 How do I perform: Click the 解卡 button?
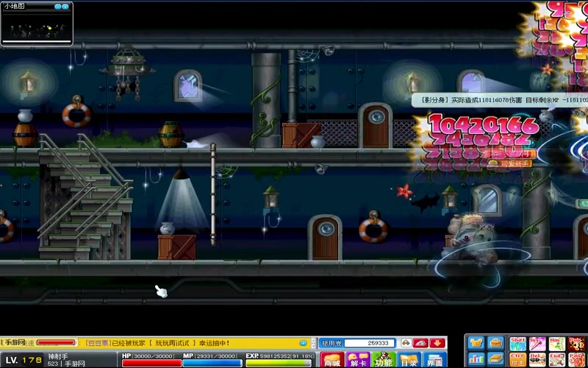pos(358,360)
